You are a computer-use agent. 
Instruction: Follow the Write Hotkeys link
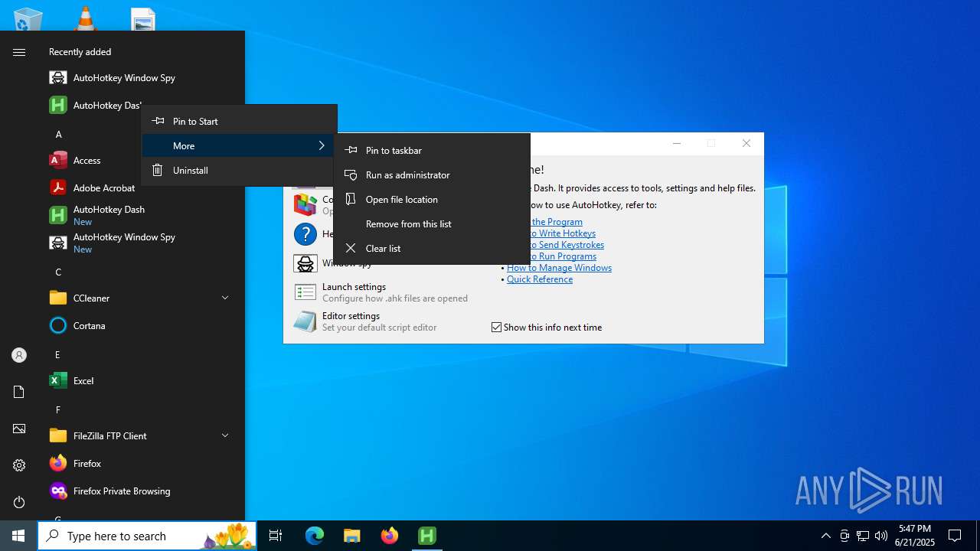point(563,233)
